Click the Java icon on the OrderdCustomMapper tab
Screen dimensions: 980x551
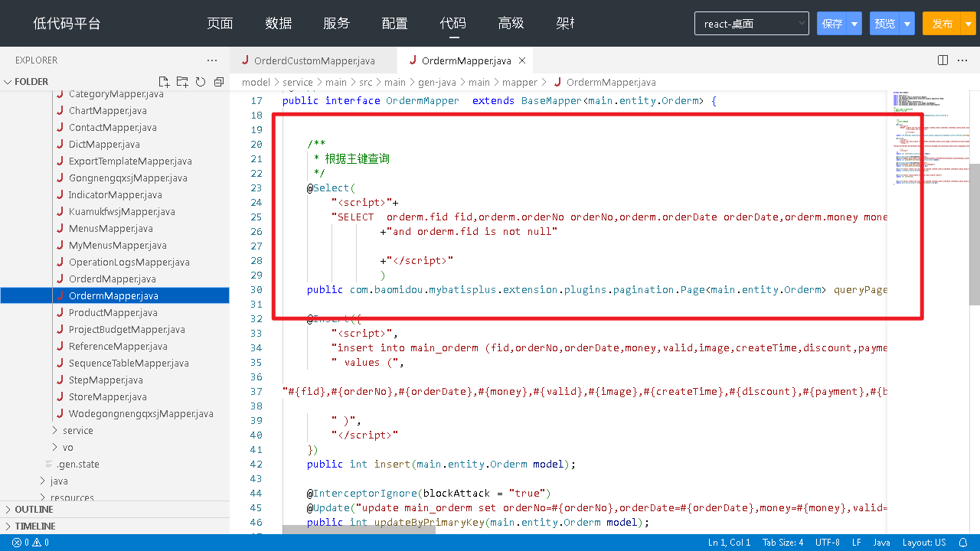245,60
